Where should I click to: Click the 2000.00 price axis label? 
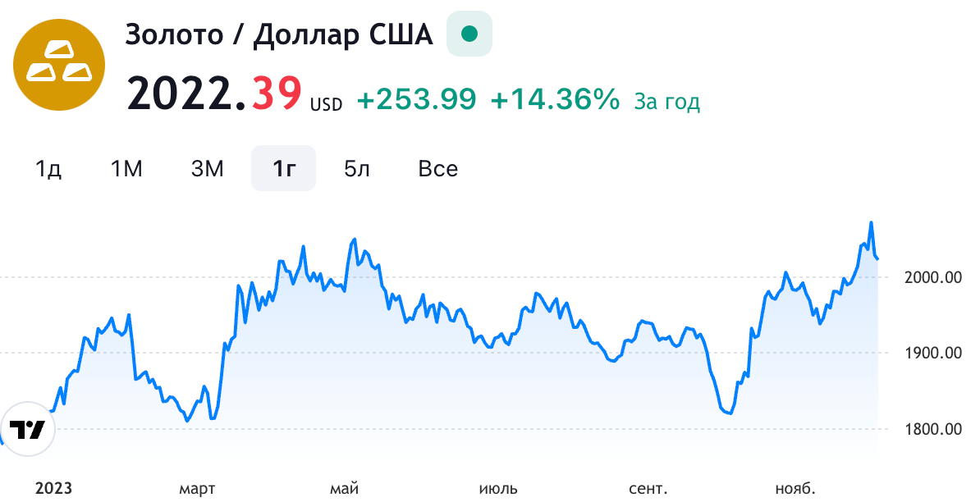point(935,277)
